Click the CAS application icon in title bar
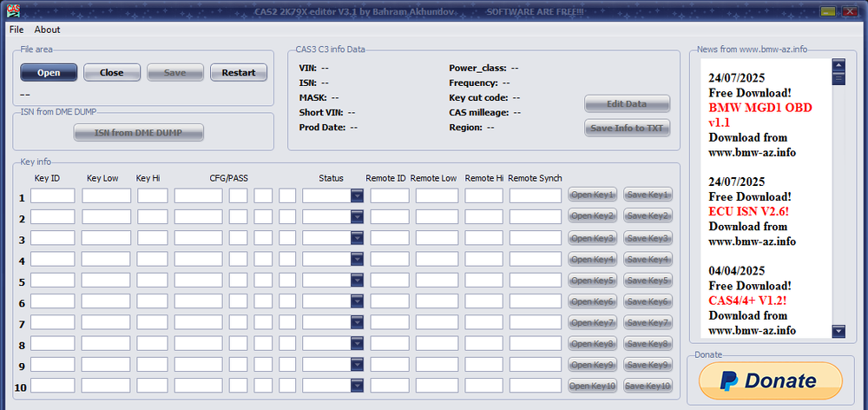The height and width of the screenshot is (410, 868). pyautogui.click(x=13, y=10)
